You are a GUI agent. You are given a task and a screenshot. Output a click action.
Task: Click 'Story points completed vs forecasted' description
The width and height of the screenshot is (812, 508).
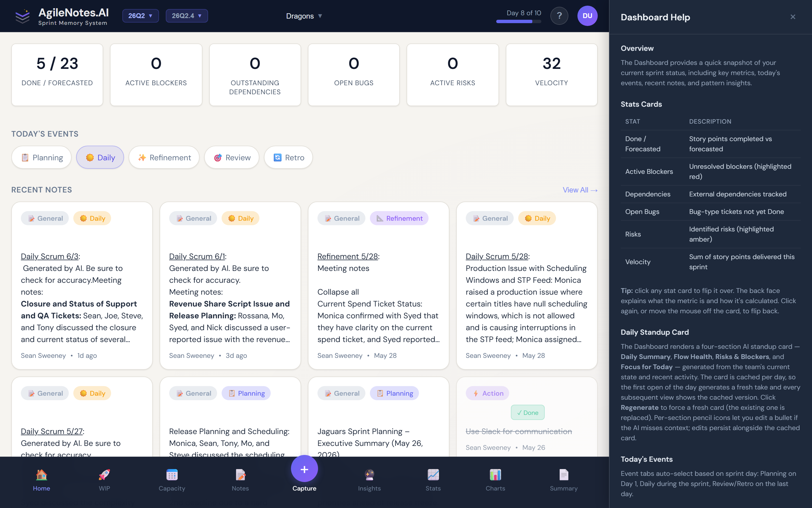click(731, 144)
